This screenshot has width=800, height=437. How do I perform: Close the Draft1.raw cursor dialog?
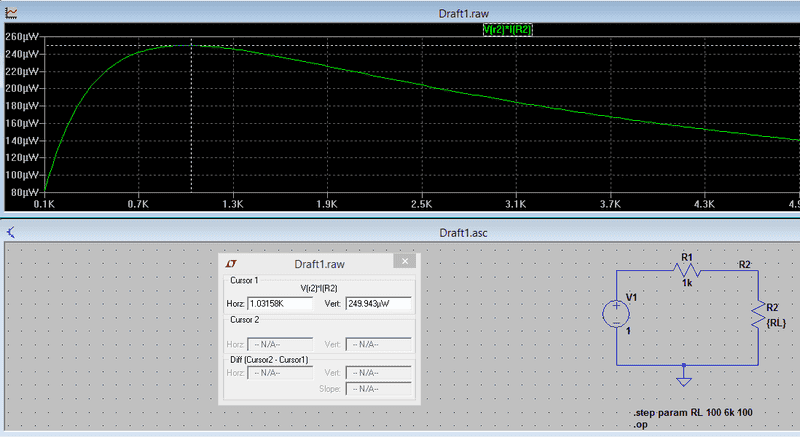pos(405,262)
